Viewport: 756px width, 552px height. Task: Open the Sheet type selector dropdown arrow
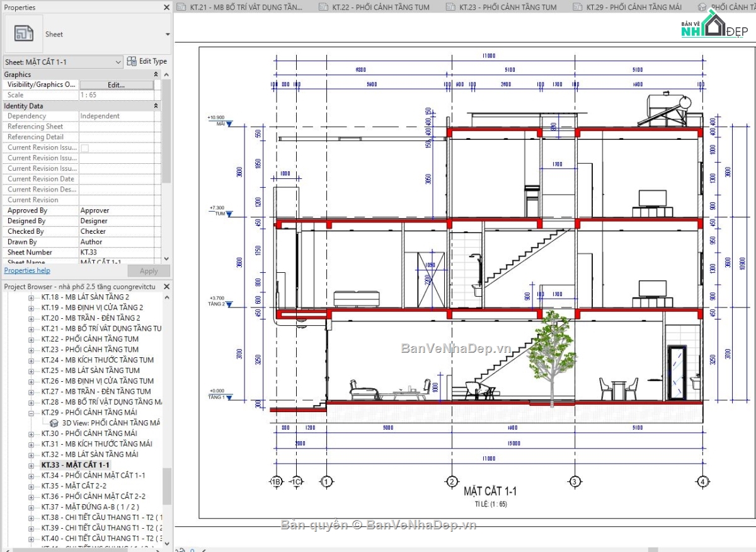coord(168,34)
